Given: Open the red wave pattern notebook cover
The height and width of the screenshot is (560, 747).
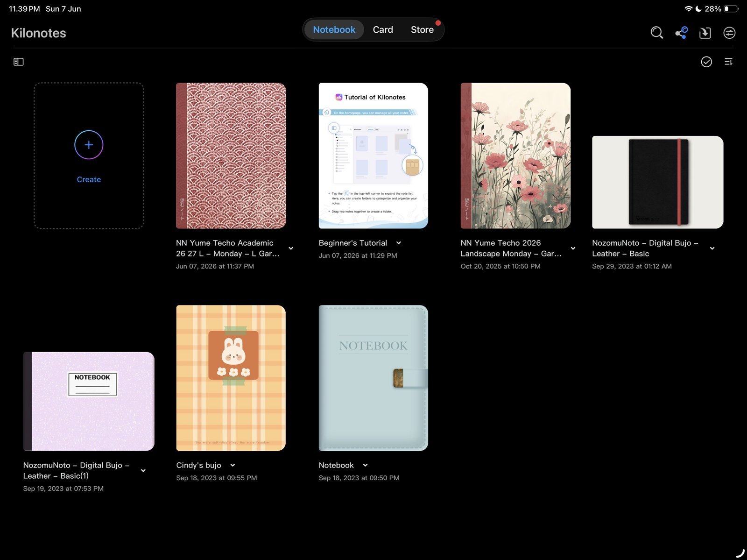Looking at the screenshot, I should click(231, 156).
